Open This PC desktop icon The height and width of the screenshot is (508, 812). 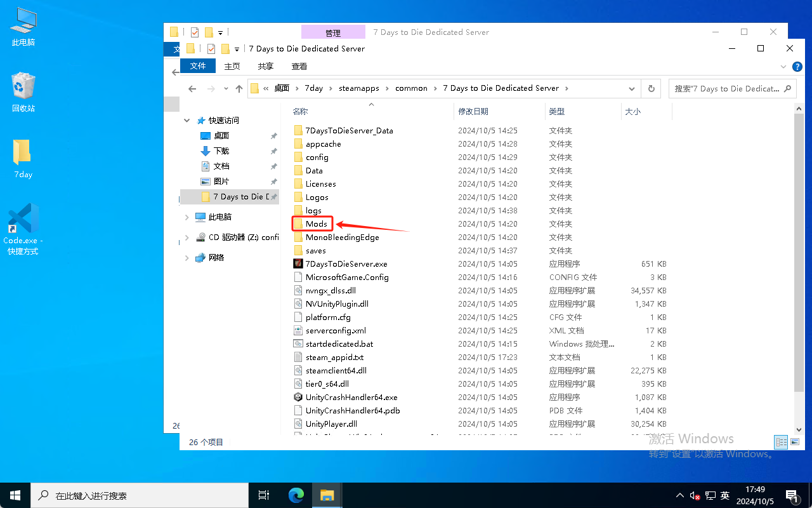click(23, 27)
